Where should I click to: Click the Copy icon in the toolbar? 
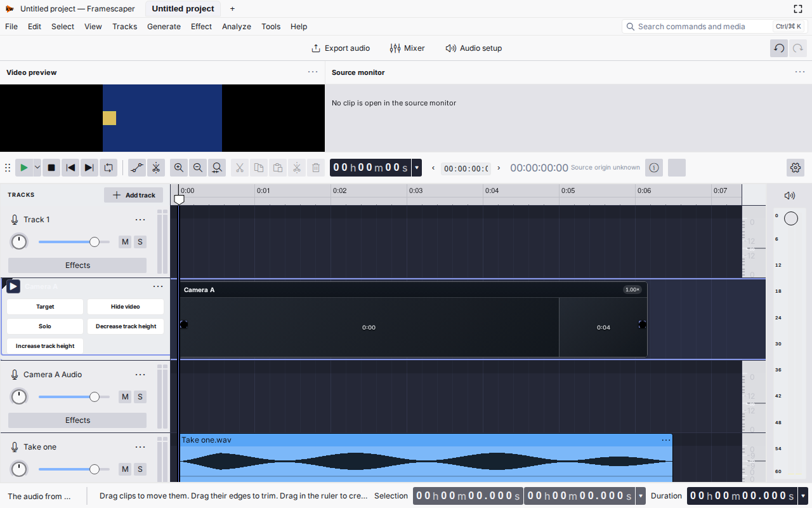click(259, 168)
